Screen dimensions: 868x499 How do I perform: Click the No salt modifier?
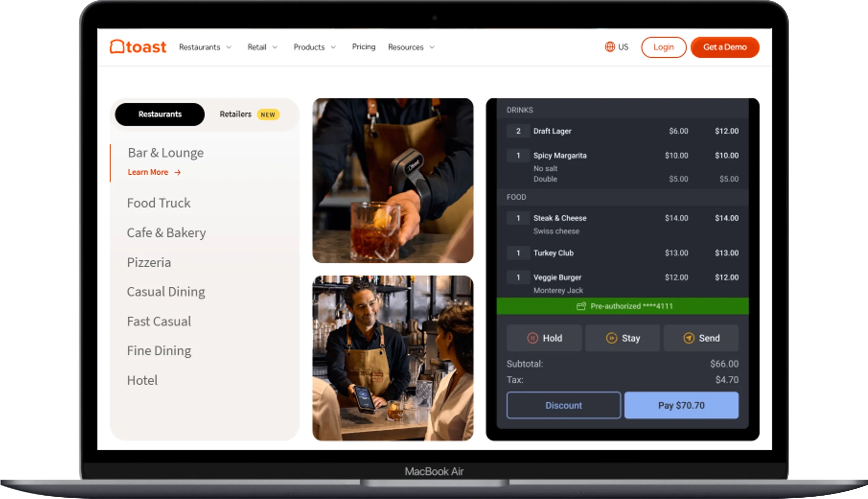pyautogui.click(x=545, y=169)
